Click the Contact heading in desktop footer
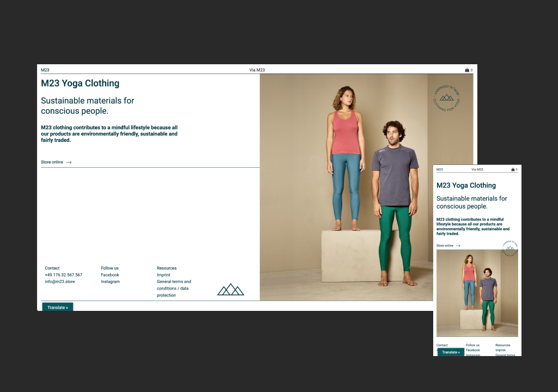 pyautogui.click(x=52, y=268)
